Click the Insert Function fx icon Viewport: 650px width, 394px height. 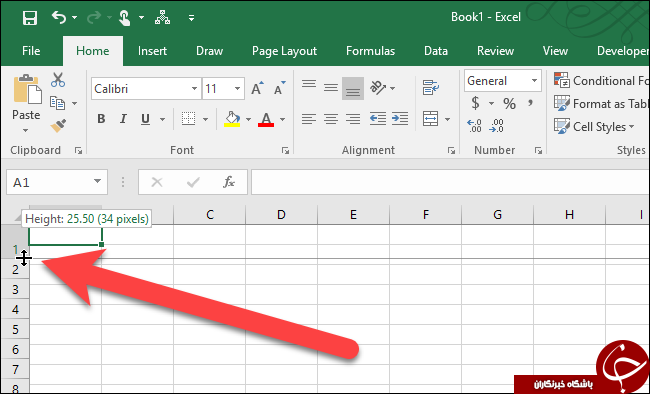(229, 182)
